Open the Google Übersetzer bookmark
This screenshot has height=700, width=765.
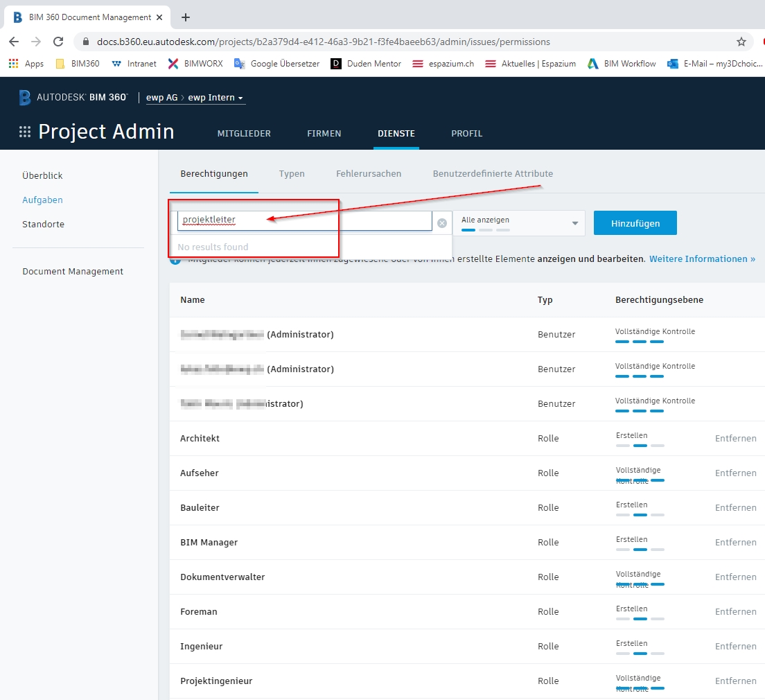coord(276,64)
